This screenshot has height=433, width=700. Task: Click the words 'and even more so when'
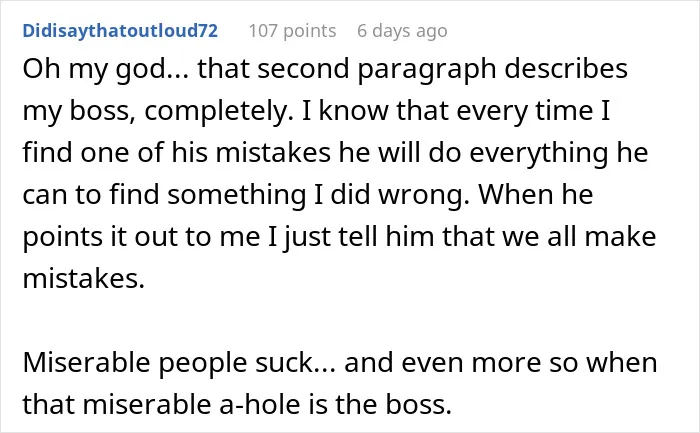pyautogui.click(x=500, y=362)
